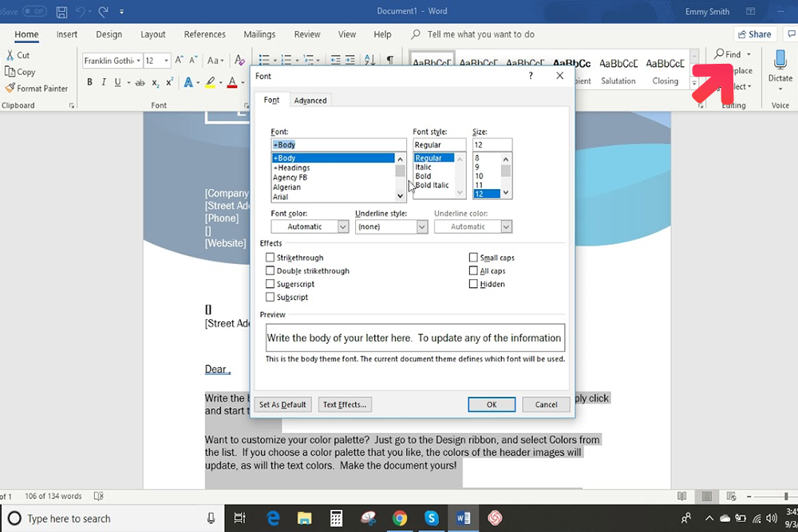Image resolution: width=798 pixels, height=532 pixels.
Task: Expand the ribbon font size dropdown
Action: [167, 61]
